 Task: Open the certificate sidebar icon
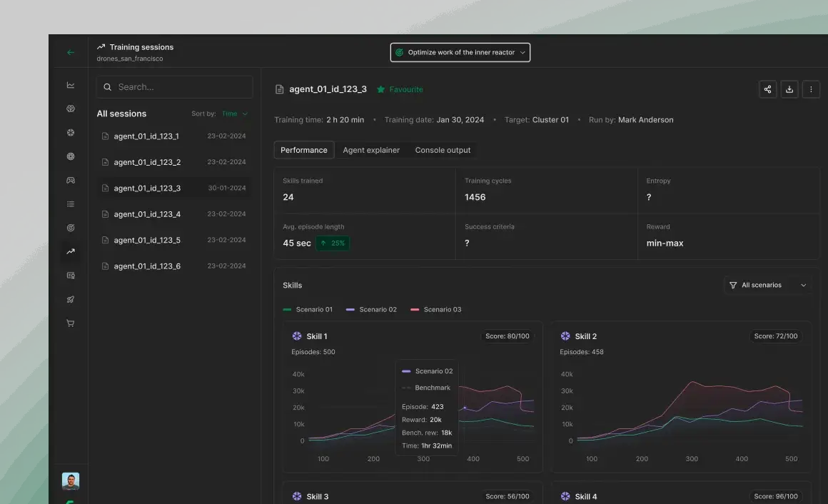[x=70, y=276]
